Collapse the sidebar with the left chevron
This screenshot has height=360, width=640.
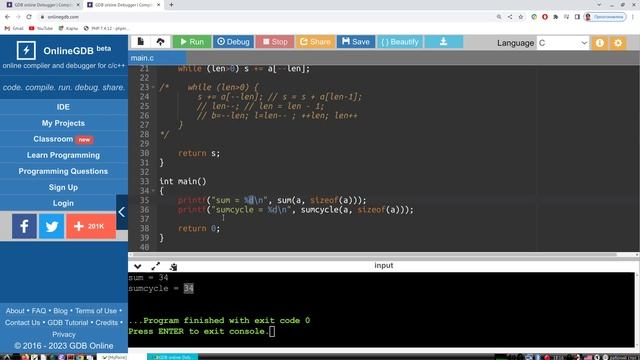(122, 212)
